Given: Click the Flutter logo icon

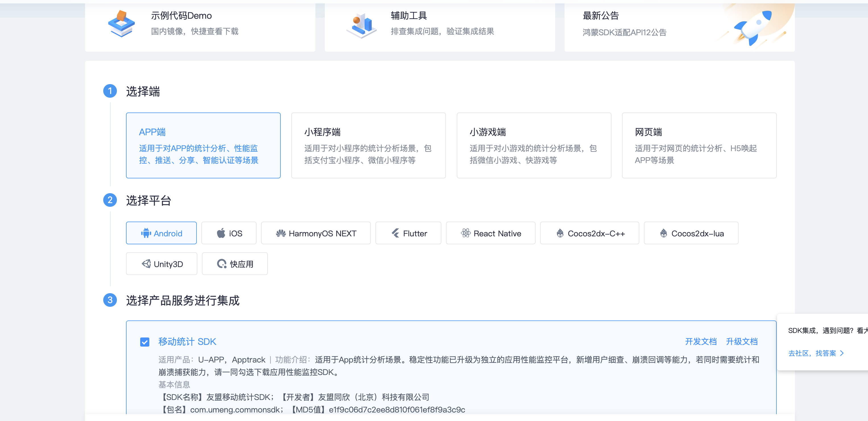Looking at the screenshot, I should coord(395,233).
